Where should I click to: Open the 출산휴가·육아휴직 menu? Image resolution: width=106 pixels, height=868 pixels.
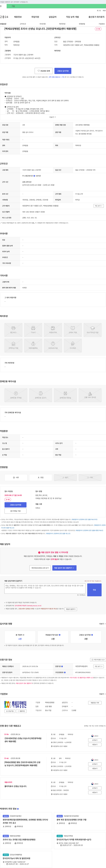tap(97, 17)
